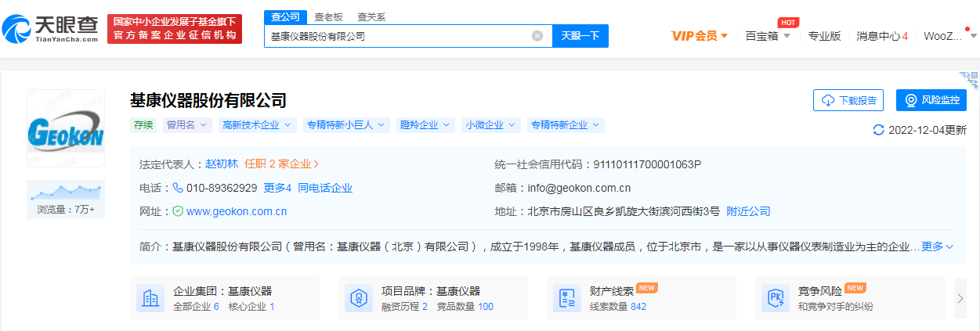
Task: Open 线索数量 842 link
Action: tap(618, 307)
